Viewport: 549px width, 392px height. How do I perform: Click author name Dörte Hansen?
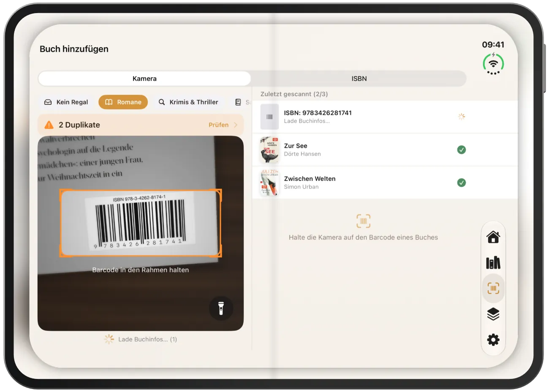coord(302,154)
